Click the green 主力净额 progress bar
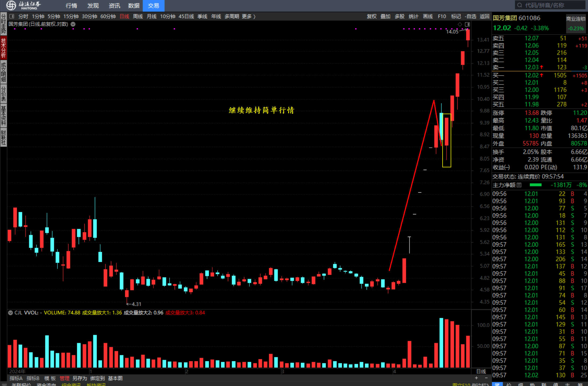Screen dimensions: 588x386 [535, 185]
